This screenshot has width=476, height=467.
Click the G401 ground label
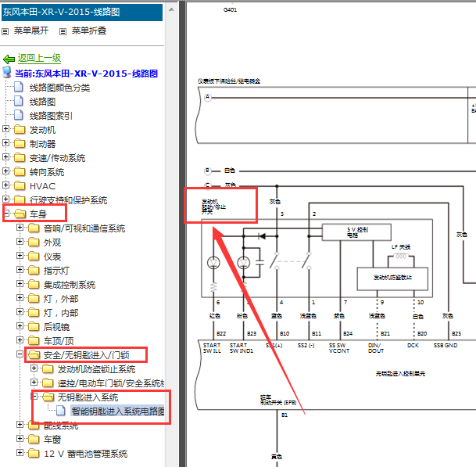coord(230,9)
